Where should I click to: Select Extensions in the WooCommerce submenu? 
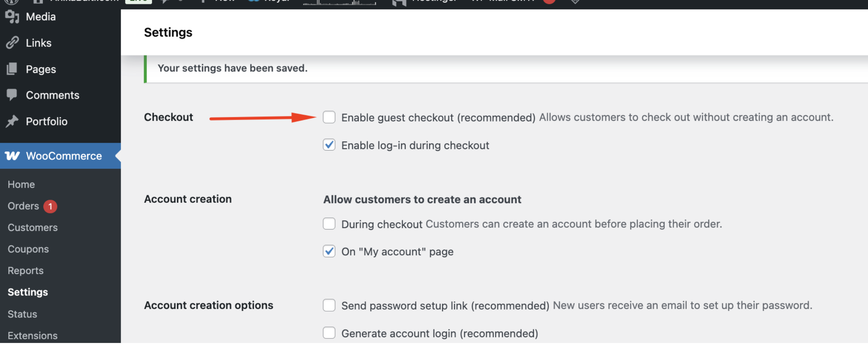pos(32,335)
